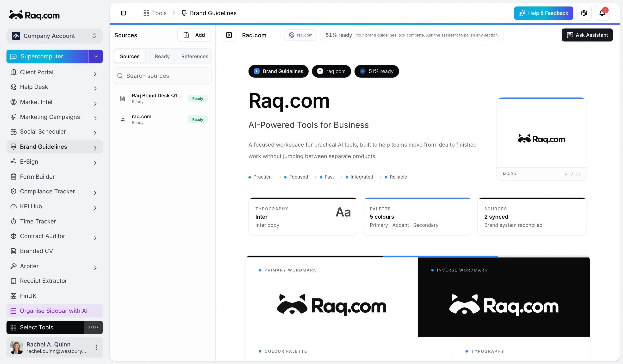623x364 pixels.
Task: Expand the KPI Hub chevron
Action: click(x=95, y=208)
